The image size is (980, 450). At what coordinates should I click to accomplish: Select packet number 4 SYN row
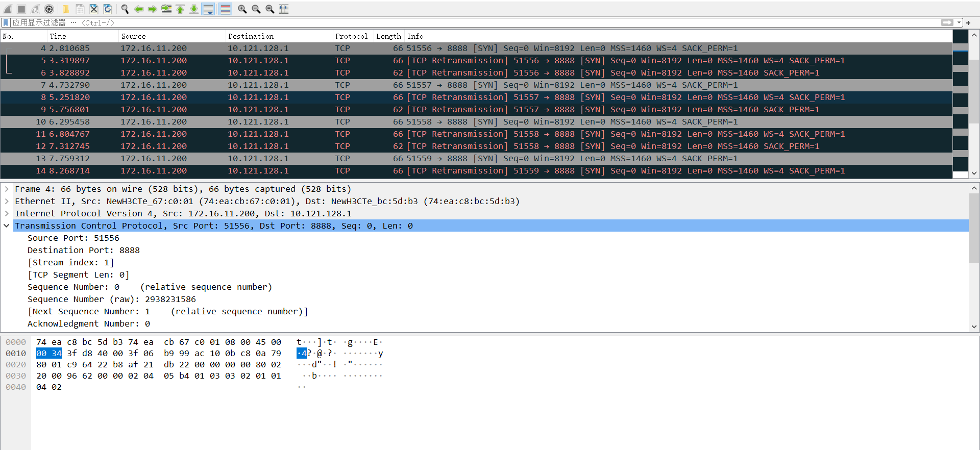coord(476,48)
